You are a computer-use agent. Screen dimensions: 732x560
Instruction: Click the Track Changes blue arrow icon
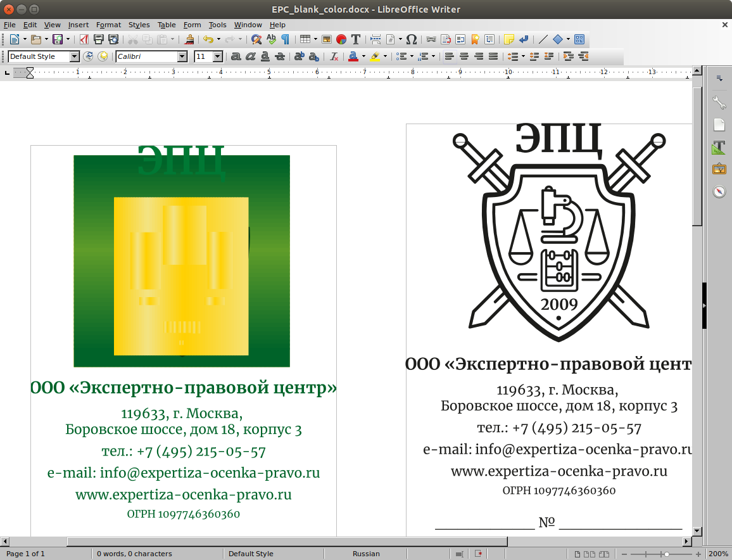(524, 39)
